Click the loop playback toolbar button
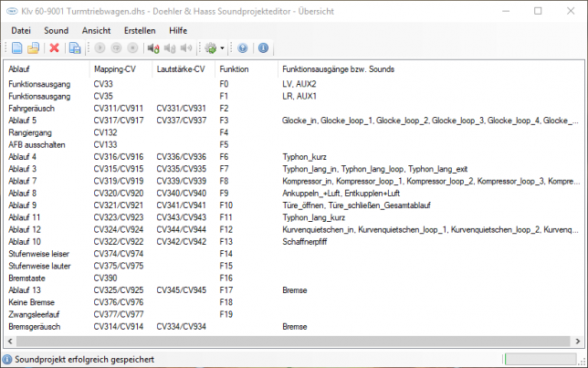The image size is (588, 368). tap(116, 48)
